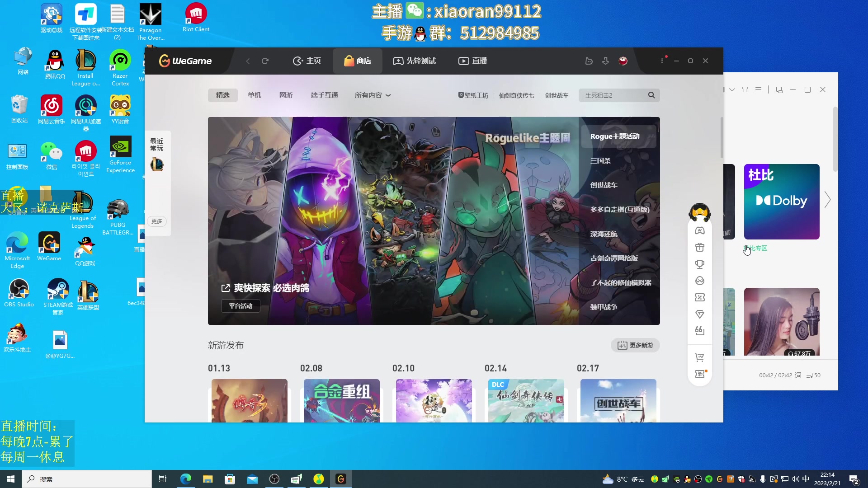This screenshot has width=868, height=488.
Task: Open the taskbar notification center icon
Action: (x=854, y=479)
